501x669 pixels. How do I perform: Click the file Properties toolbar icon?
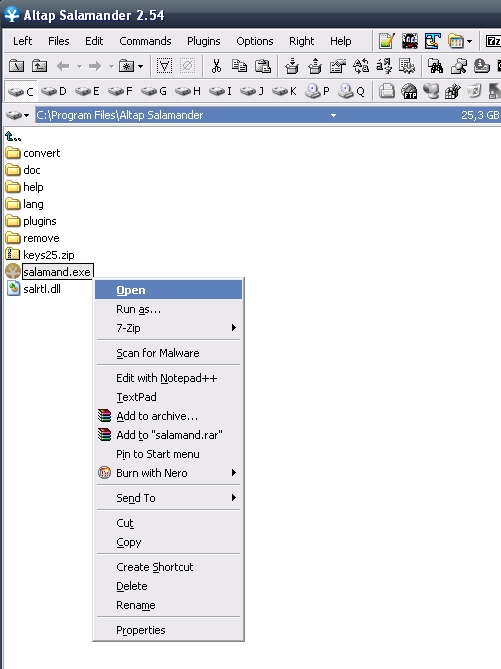coord(338,66)
